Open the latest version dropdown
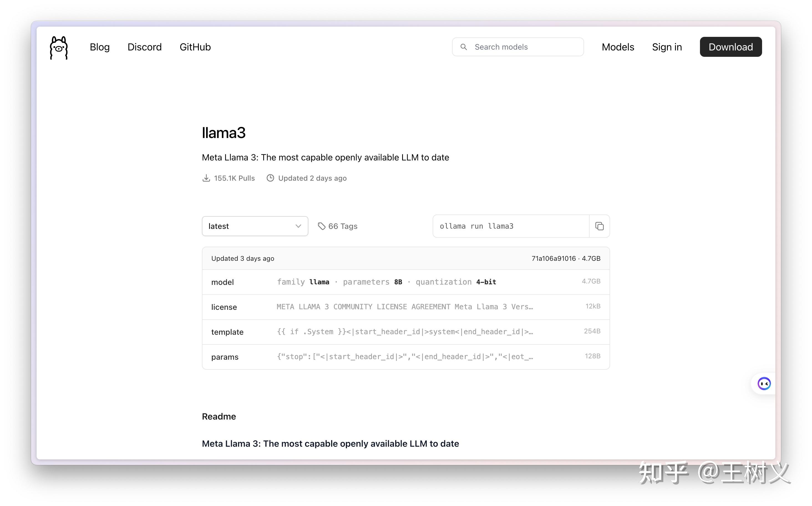Viewport: 812px width, 506px height. (255, 226)
